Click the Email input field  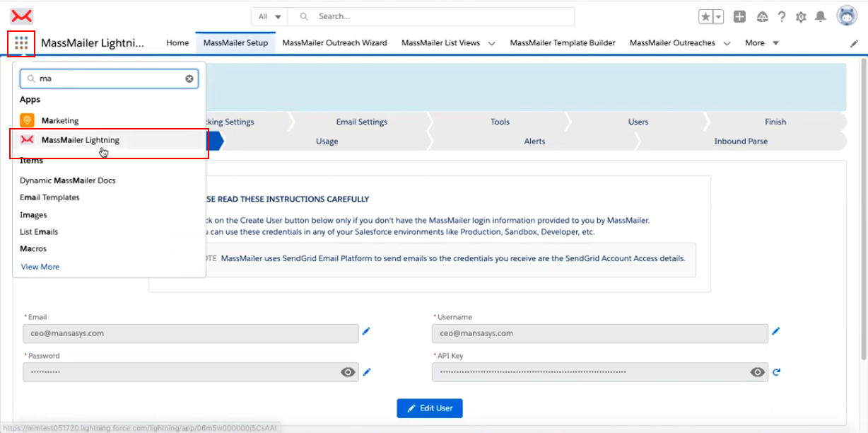pyautogui.click(x=191, y=333)
